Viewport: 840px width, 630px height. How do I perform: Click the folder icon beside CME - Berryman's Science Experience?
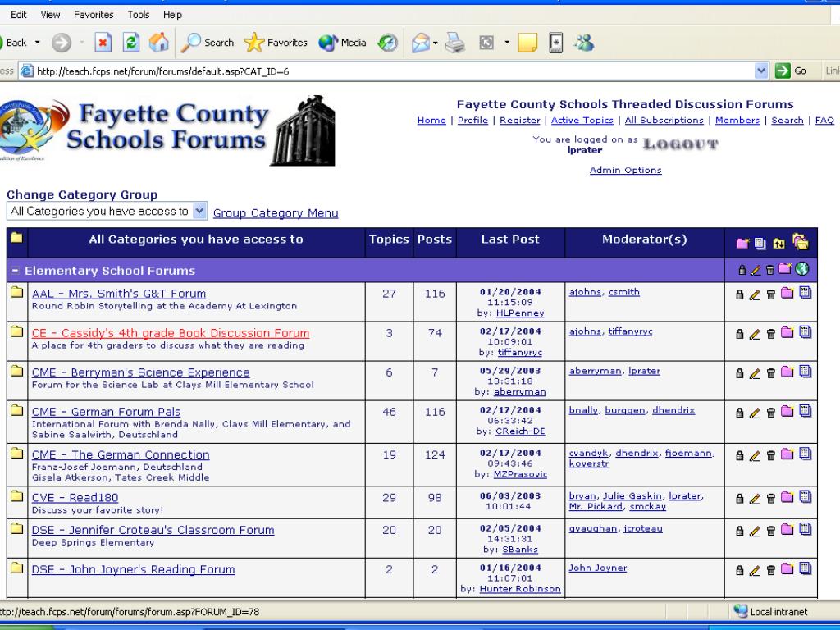[17, 371]
